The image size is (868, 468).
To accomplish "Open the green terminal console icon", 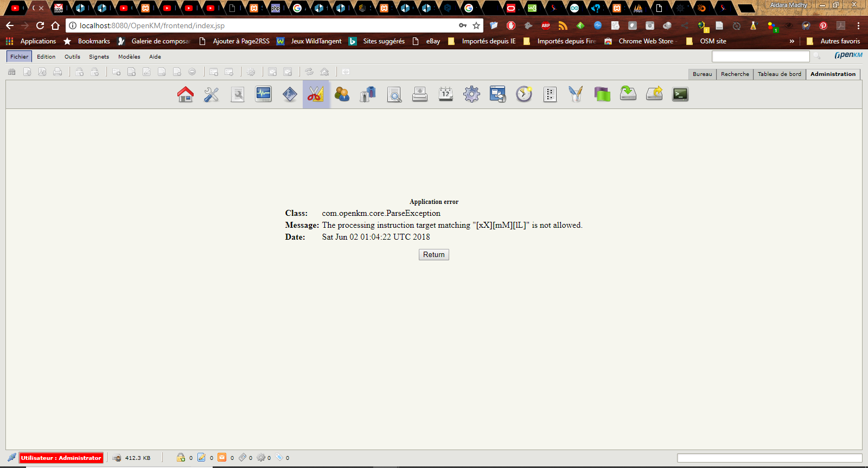I will [x=680, y=94].
